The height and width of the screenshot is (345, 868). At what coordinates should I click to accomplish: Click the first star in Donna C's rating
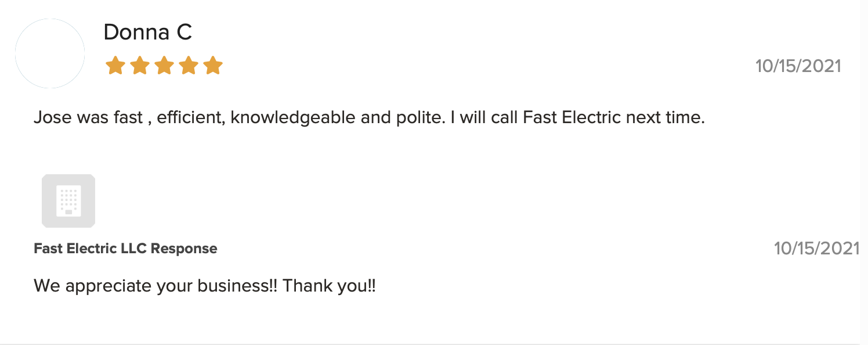pyautogui.click(x=115, y=66)
